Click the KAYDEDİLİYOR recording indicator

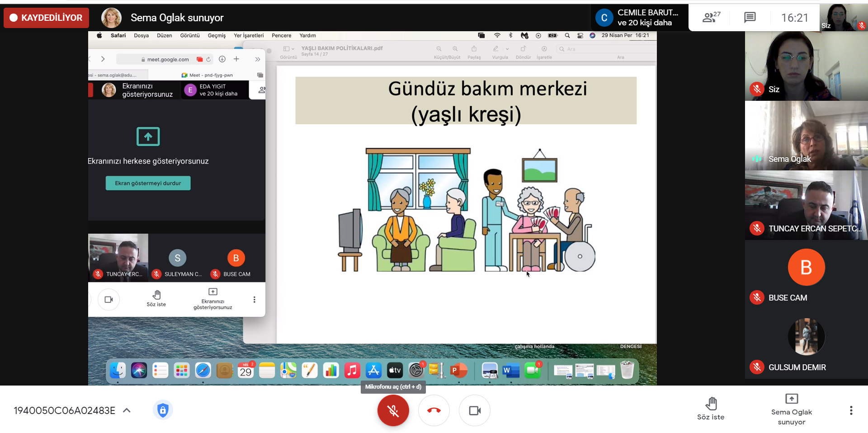(x=46, y=18)
